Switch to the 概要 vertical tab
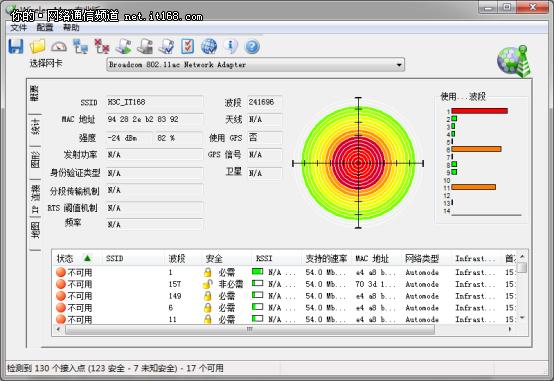 pyautogui.click(x=34, y=93)
